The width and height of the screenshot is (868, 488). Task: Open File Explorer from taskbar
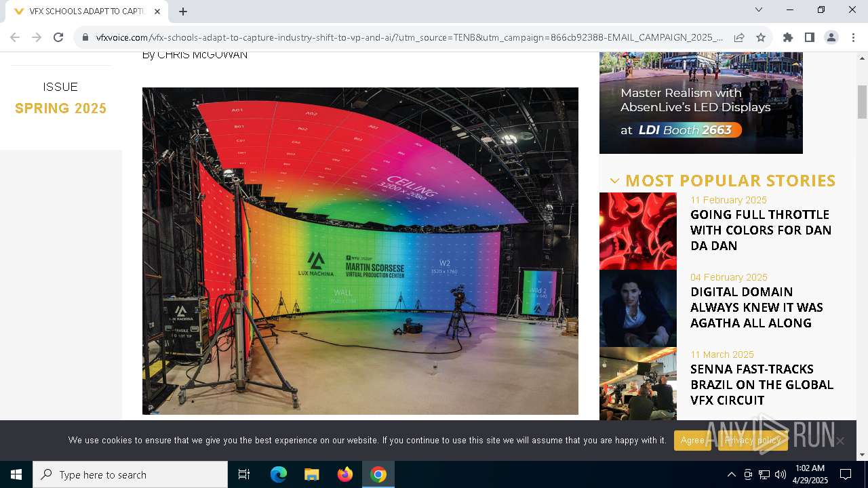311,474
